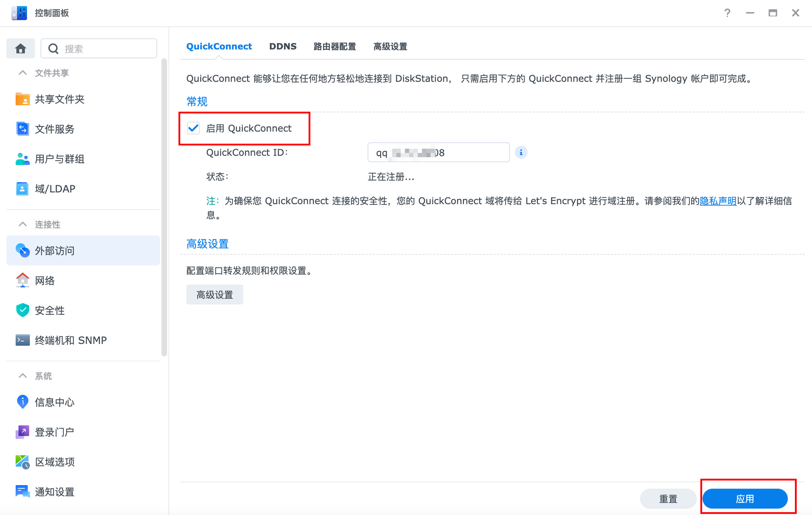Open Network (网络) settings
The height and width of the screenshot is (515, 812).
click(44, 281)
